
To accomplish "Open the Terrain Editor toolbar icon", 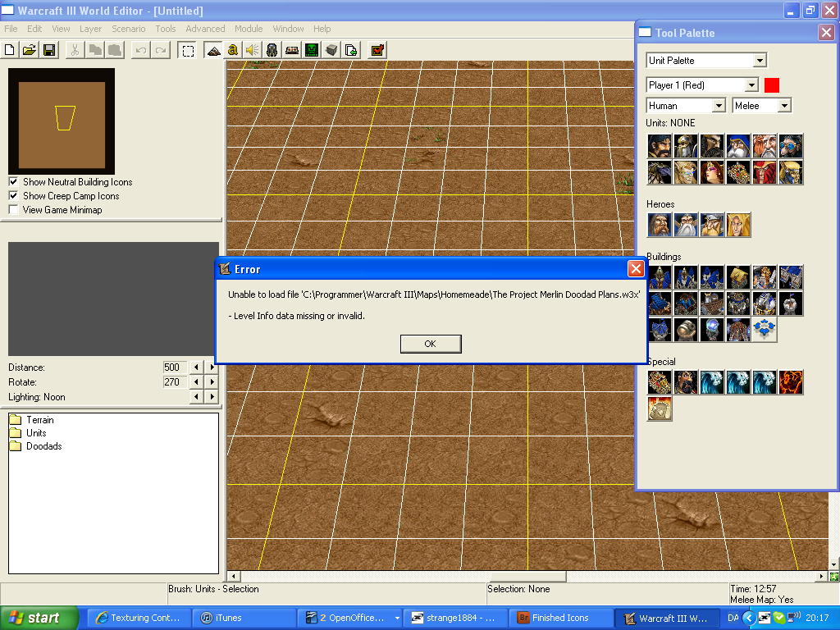I will click(213, 50).
